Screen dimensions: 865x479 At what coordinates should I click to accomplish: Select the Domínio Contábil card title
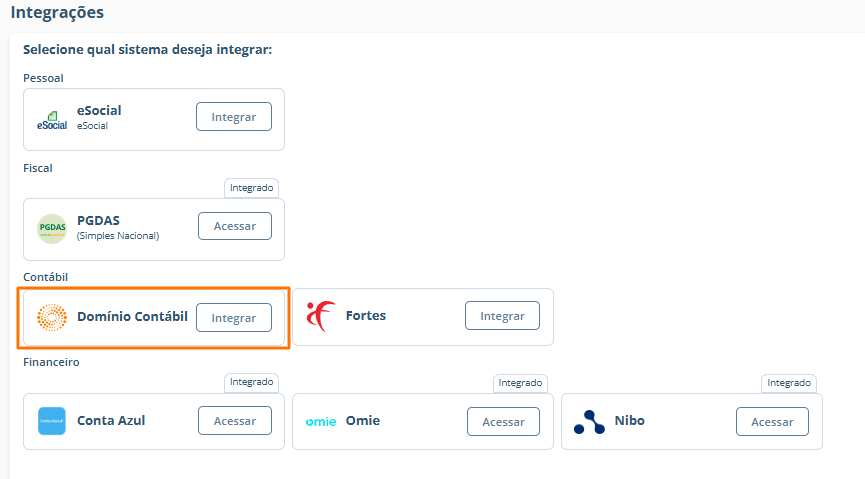coord(132,317)
